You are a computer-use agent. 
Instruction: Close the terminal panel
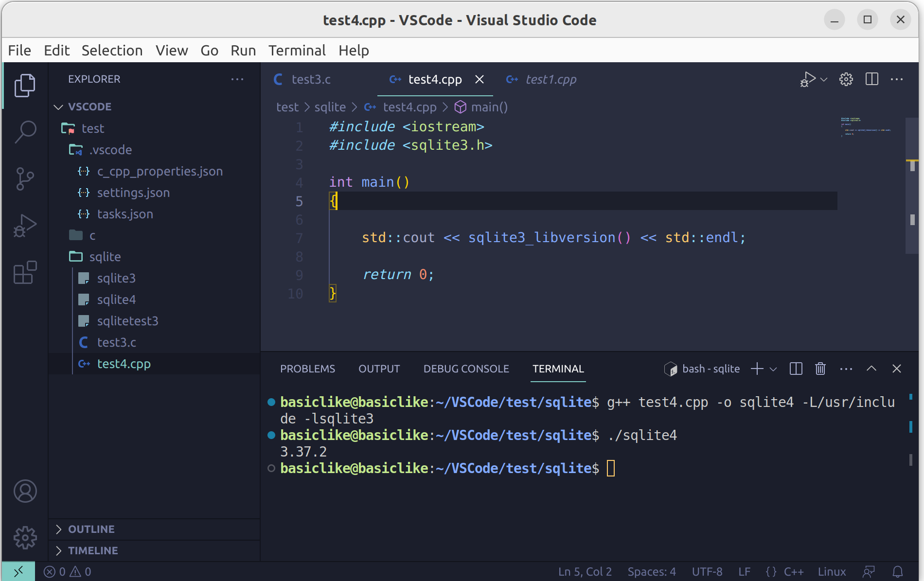pos(897,369)
